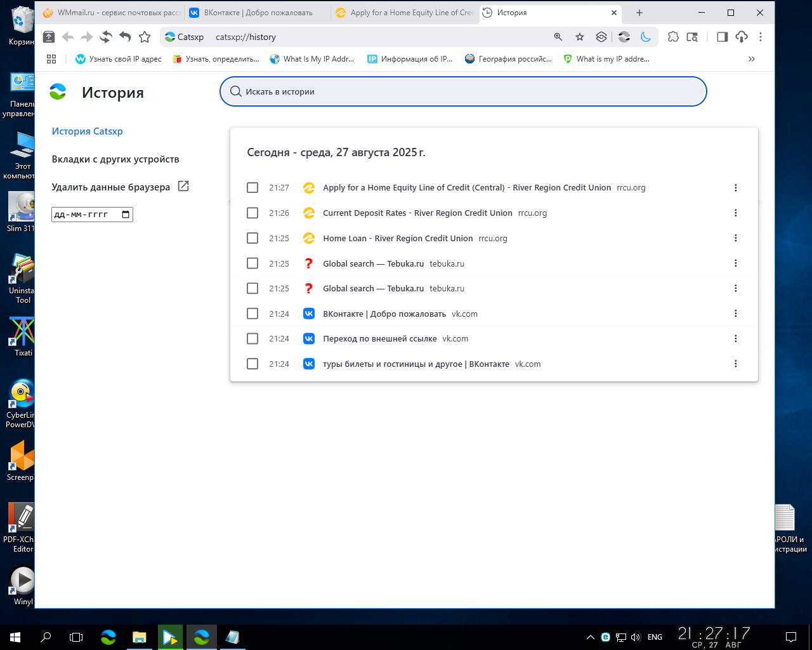
Task: Select checkbox for туры билеты и гостиницы entry
Action: click(252, 364)
